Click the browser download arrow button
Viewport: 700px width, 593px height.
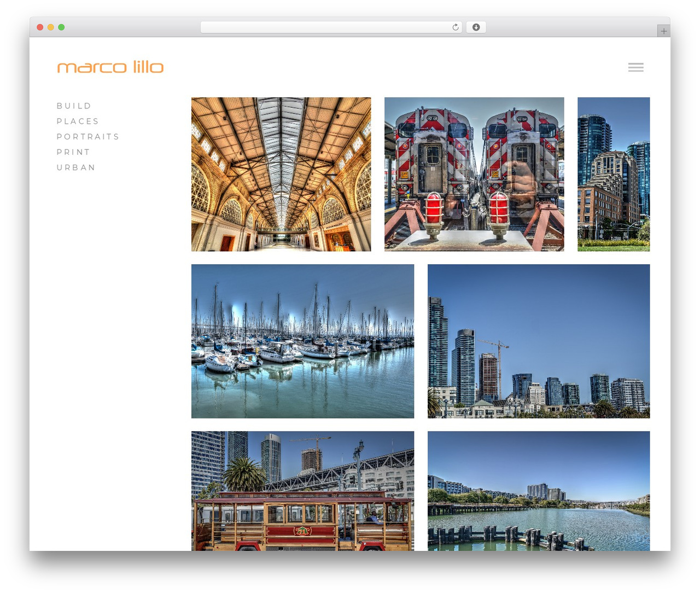[476, 27]
